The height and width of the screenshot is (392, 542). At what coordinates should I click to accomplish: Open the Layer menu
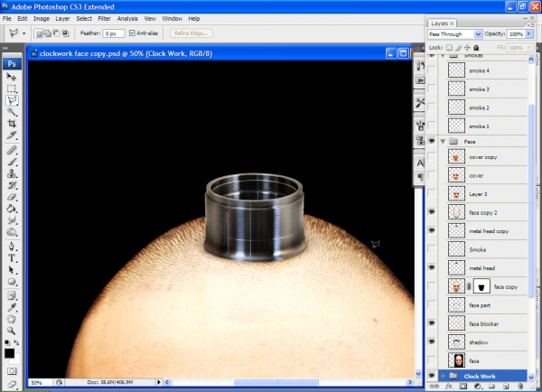(x=62, y=19)
